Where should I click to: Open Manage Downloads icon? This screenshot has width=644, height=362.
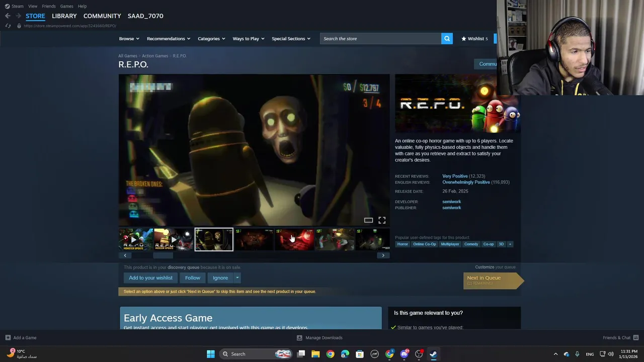pyautogui.click(x=299, y=338)
